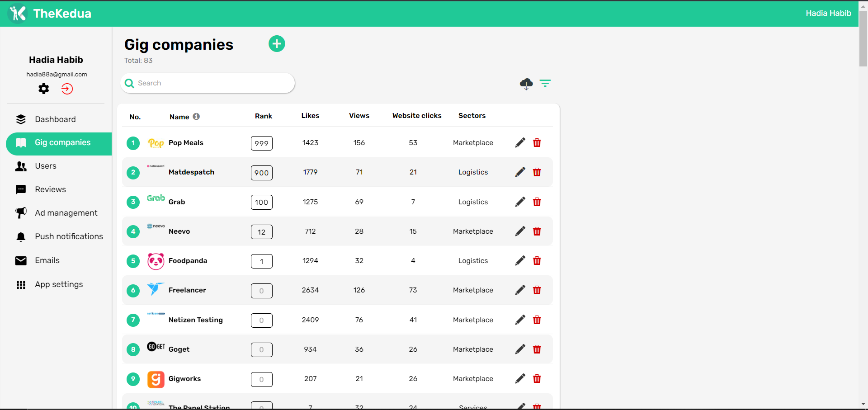
Task: Download the companies list cloud icon
Action: point(526,84)
